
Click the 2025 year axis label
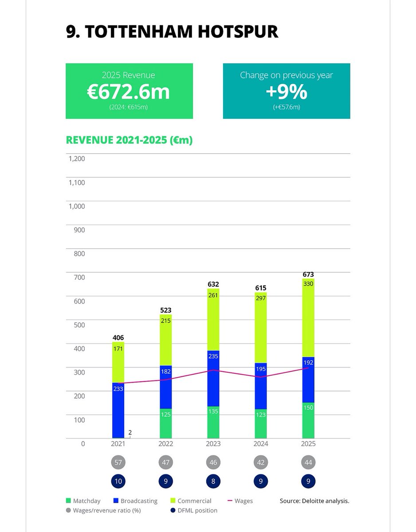(x=309, y=443)
